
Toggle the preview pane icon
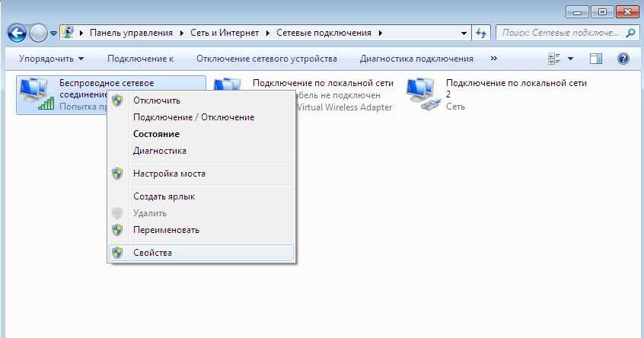point(596,59)
